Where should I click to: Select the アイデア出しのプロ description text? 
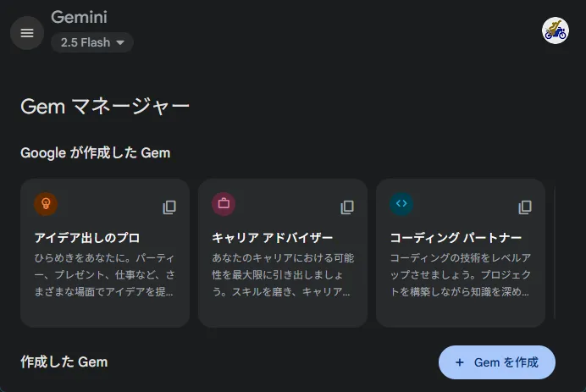(105, 274)
